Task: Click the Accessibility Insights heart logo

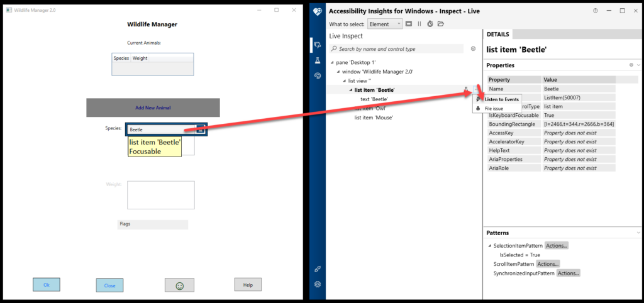Action: click(317, 11)
